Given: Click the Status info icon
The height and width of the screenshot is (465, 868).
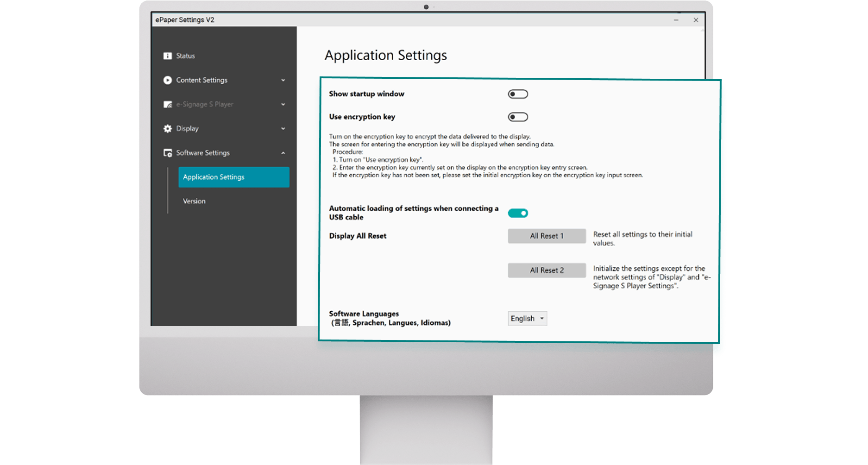Looking at the screenshot, I should [x=167, y=56].
